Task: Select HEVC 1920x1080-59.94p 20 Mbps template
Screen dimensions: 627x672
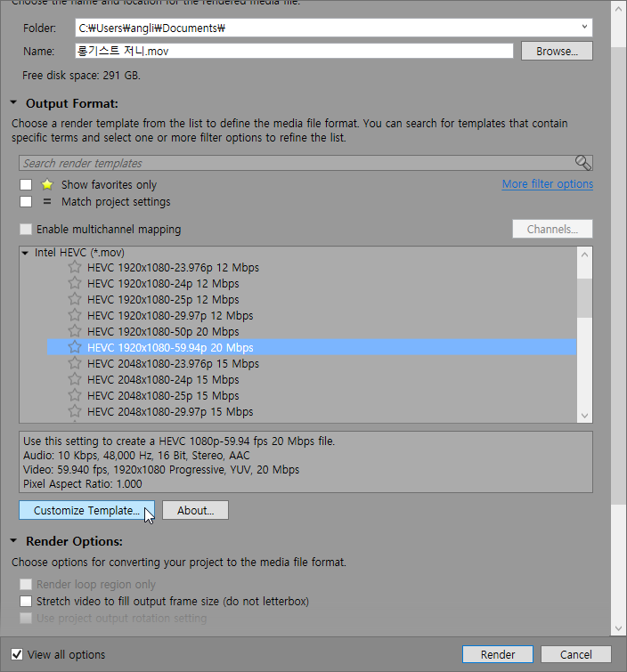Action: [312, 347]
